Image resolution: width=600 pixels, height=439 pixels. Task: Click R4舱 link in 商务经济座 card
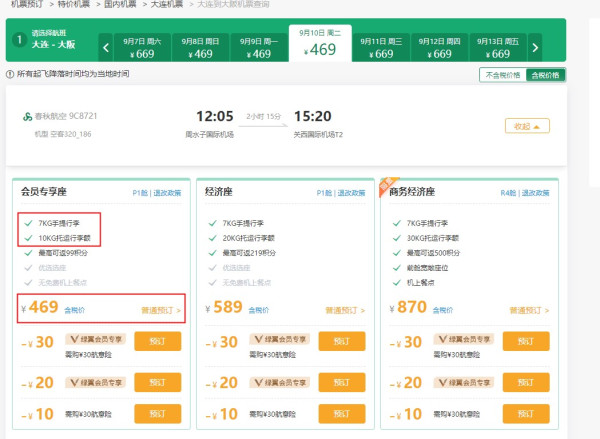click(508, 193)
